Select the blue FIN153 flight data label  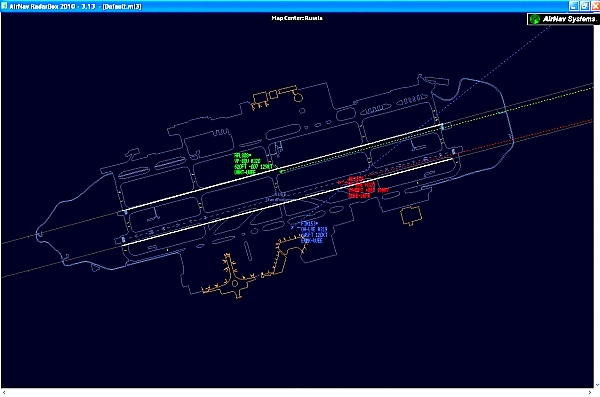(x=314, y=232)
